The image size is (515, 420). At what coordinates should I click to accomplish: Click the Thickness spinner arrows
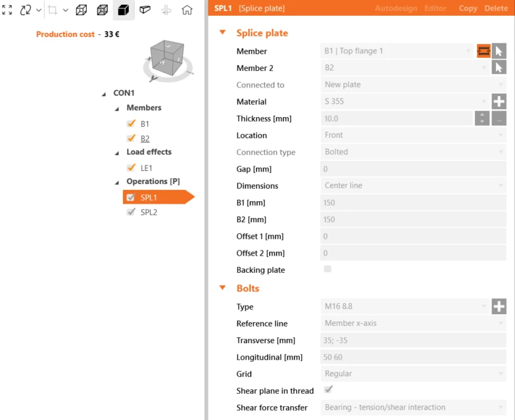click(x=482, y=118)
